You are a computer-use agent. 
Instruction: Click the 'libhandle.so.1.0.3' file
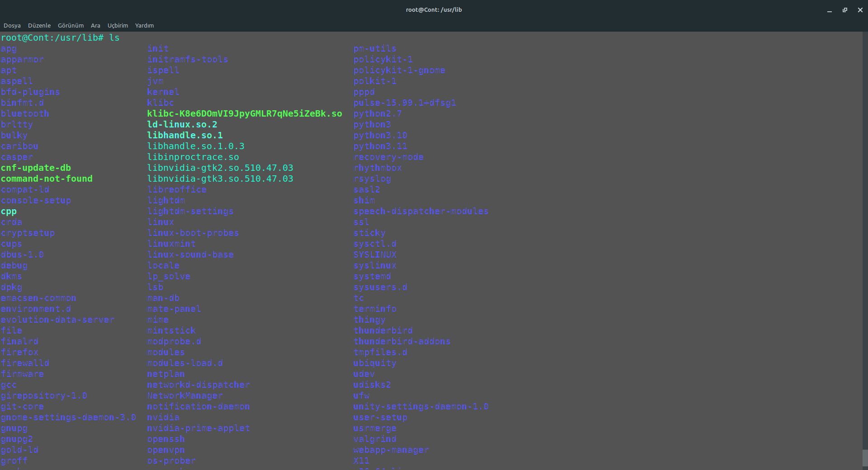click(x=196, y=146)
